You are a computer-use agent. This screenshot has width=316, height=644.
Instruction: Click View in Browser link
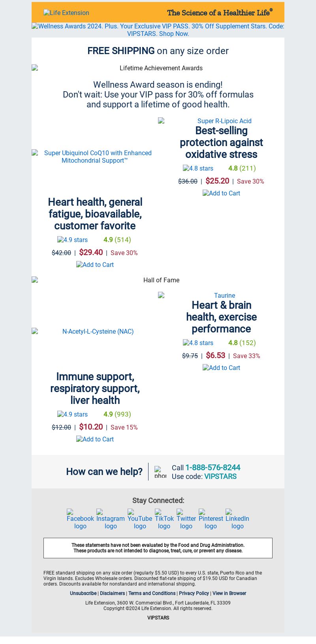pos(229,593)
